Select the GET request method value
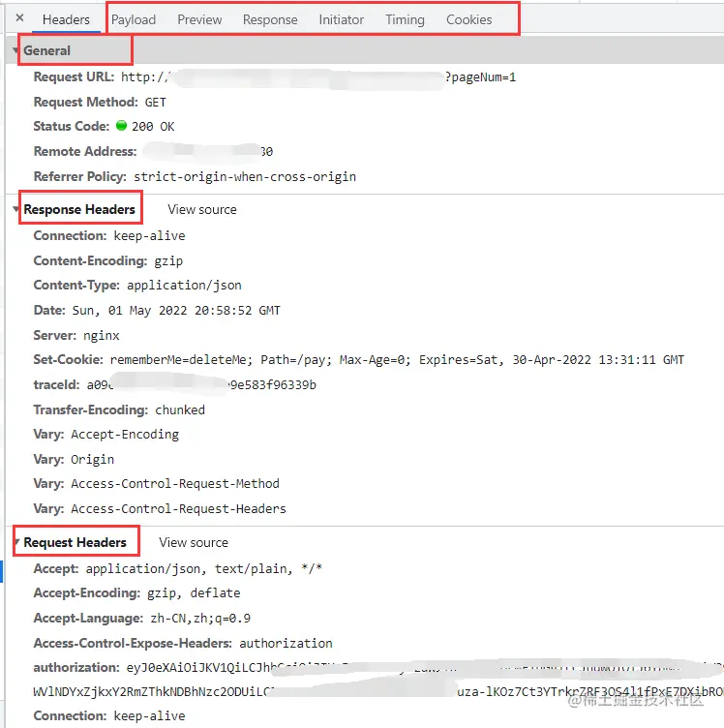The image size is (724, 728). tap(156, 103)
